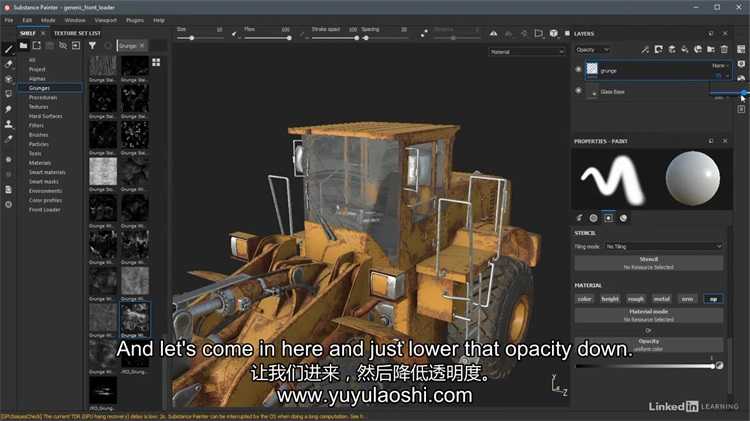The height and width of the screenshot is (421, 750).
Task: Toggle the height material channel
Action: [610, 299]
